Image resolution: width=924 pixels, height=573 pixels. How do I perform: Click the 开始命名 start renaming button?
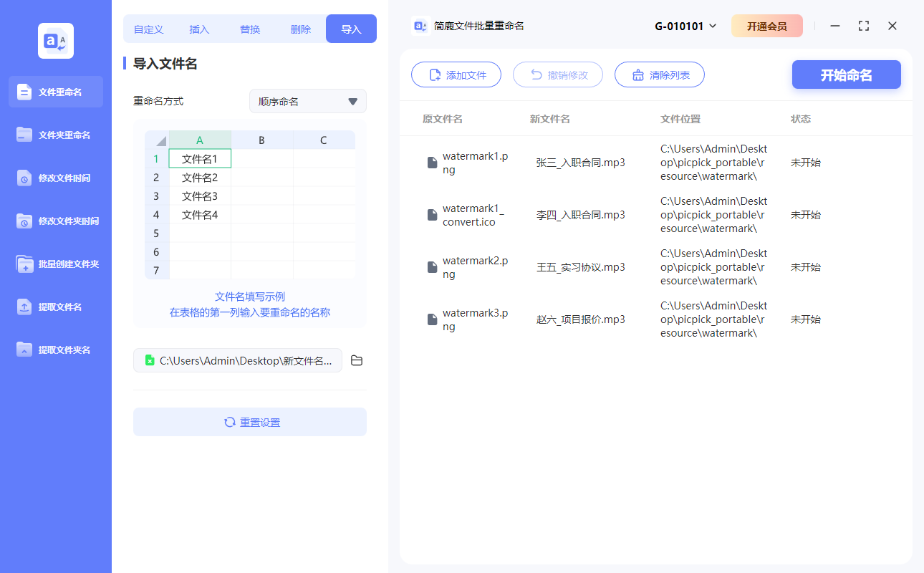846,74
